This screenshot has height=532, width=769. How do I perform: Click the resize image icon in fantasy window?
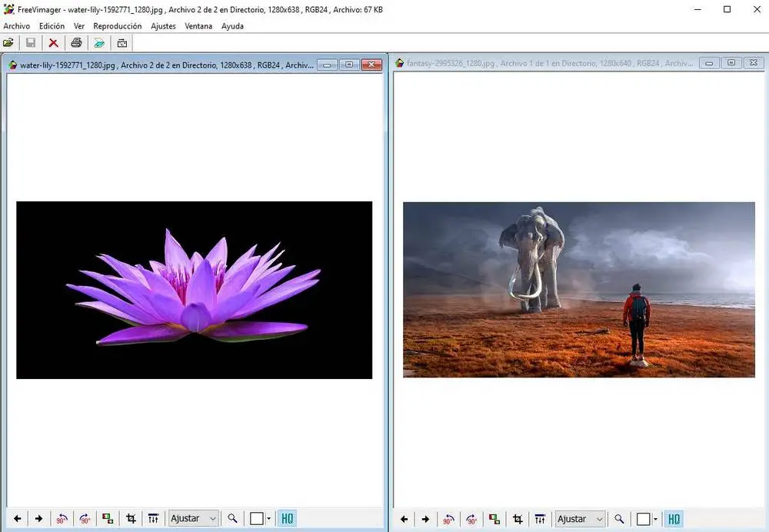tap(494, 519)
